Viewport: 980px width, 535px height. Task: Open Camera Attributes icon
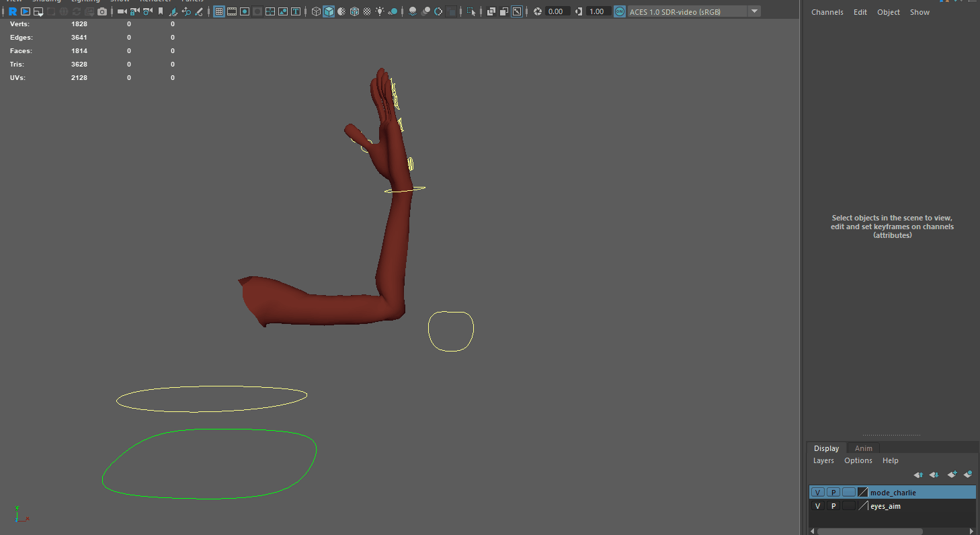click(148, 11)
